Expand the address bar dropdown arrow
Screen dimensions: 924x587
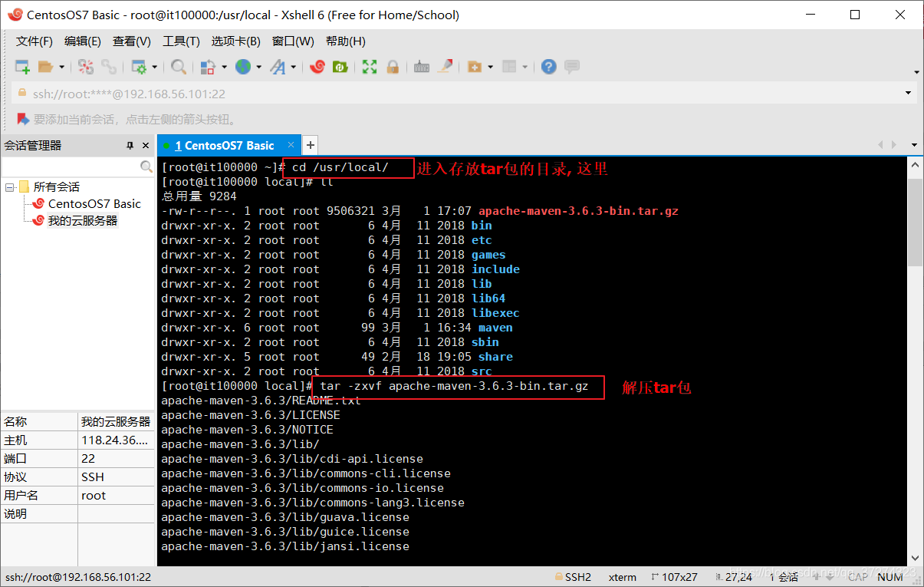(909, 94)
